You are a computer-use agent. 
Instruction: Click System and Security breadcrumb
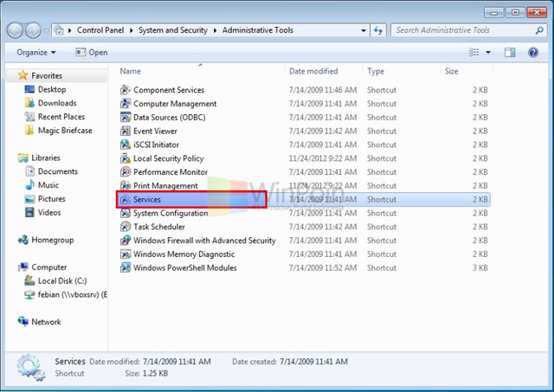173,30
